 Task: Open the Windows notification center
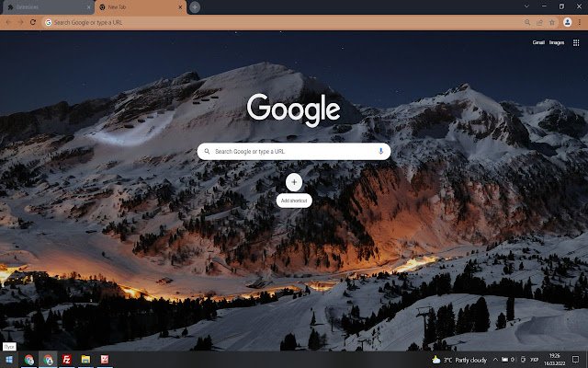click(576, 360)
